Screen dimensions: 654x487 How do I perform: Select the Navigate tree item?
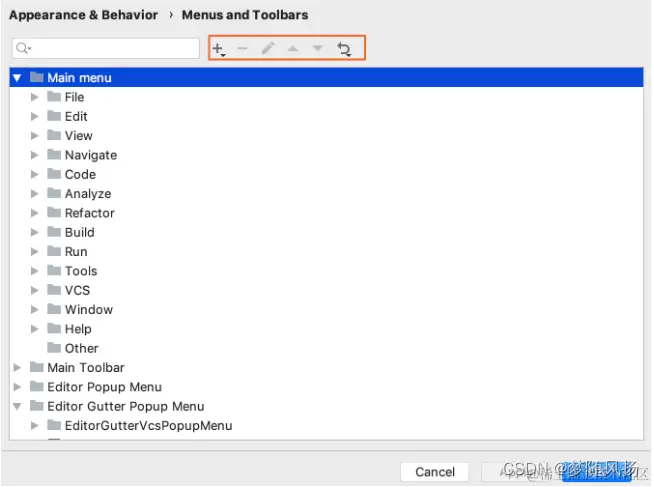coord(91,155)
